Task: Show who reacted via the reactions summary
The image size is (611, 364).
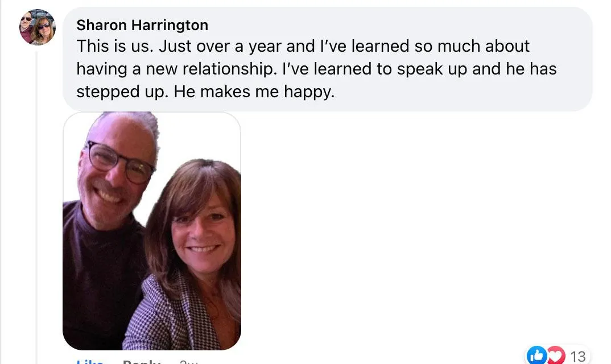Action: 557,355
